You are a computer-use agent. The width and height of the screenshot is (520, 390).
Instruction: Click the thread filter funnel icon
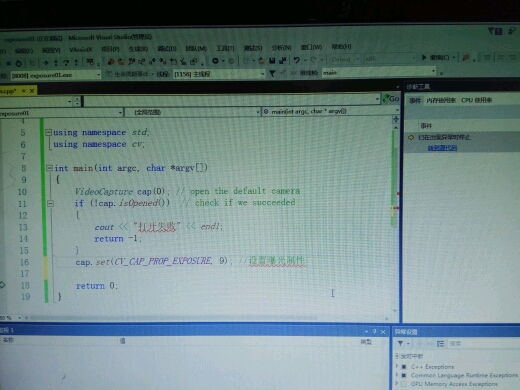[x=272, y=73]
